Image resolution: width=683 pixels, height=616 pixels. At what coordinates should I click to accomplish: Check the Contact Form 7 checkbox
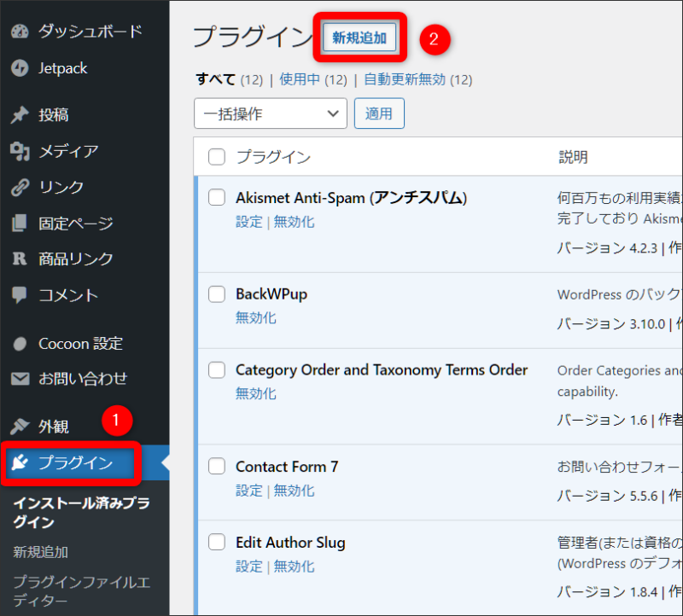[217, 466]
